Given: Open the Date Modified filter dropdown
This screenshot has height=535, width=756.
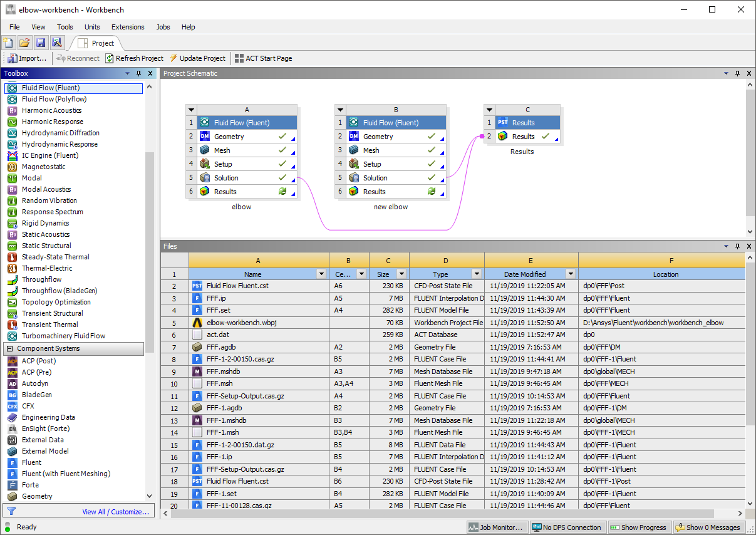Looking at the screenshot, I should pos(569,274).
